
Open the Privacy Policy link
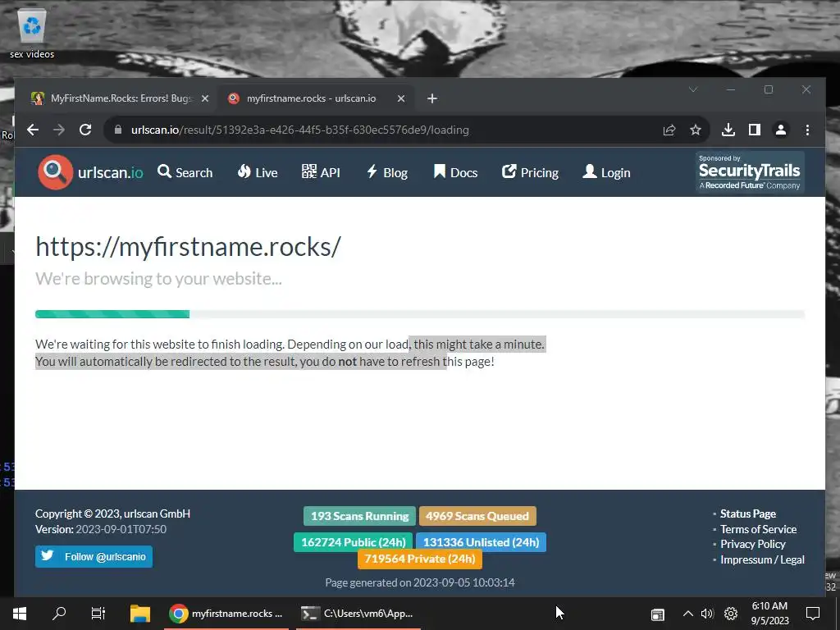pyautogui.click(x=753, y=545)
